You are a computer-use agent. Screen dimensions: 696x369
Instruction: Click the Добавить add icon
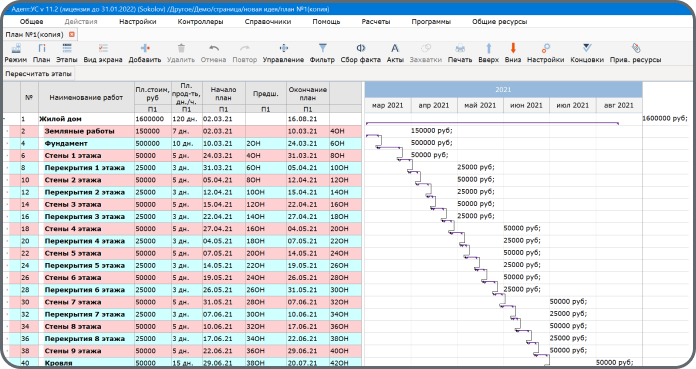(x=145, y=53)
